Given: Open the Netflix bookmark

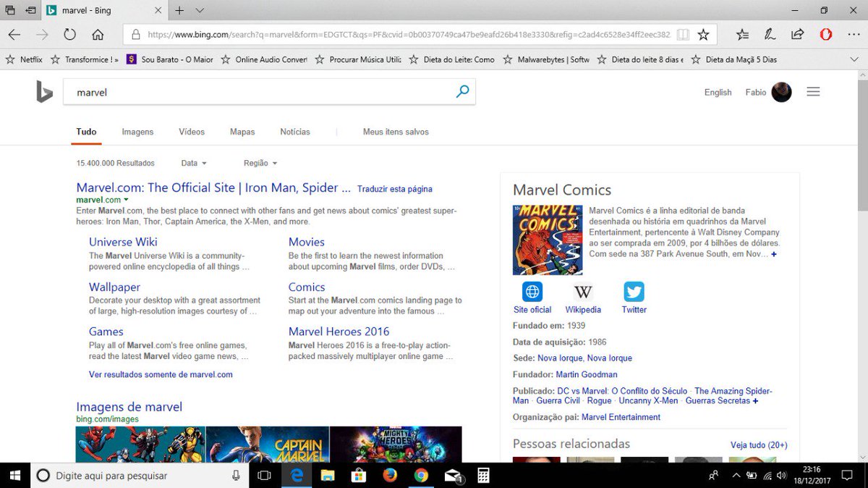Looking at the screenshot, I should click(x=24, y=59).
